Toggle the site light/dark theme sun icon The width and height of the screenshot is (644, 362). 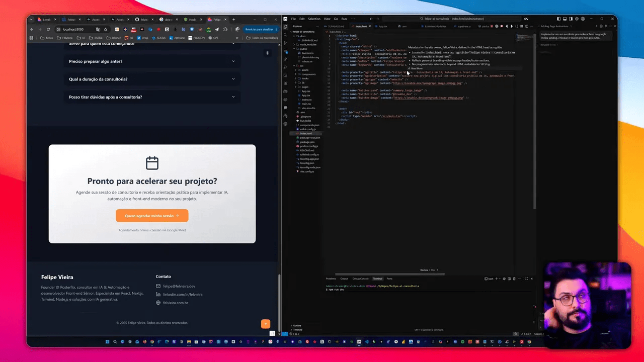click(x=267, y=53)
